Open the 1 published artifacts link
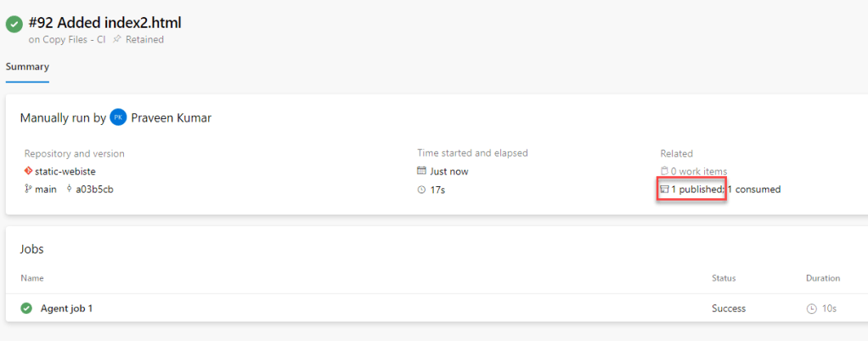The height and width of the screenshot is (341, 868). (697, 189)
